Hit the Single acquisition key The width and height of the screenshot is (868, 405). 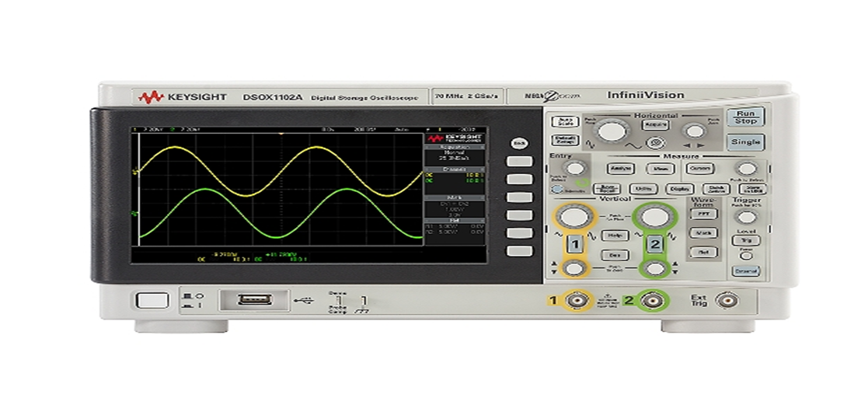coord(745,141)
